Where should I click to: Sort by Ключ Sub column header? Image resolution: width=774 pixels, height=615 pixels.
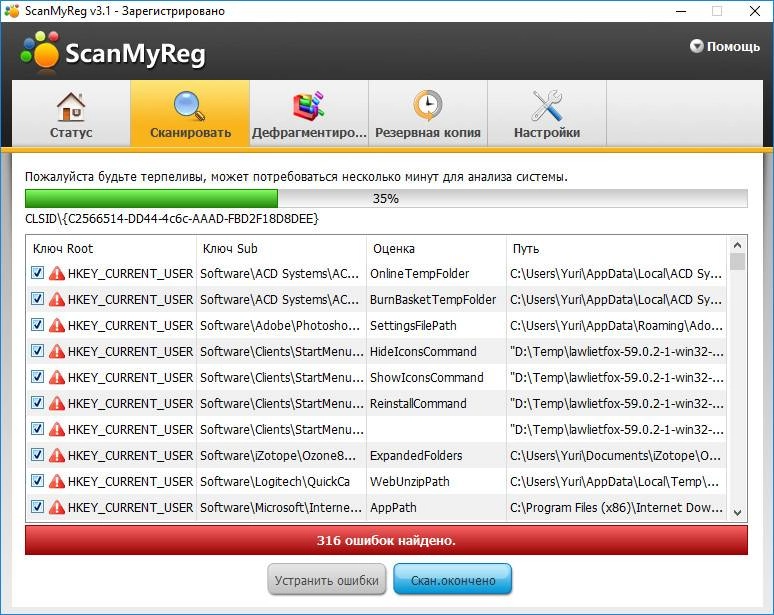point(281,248)
